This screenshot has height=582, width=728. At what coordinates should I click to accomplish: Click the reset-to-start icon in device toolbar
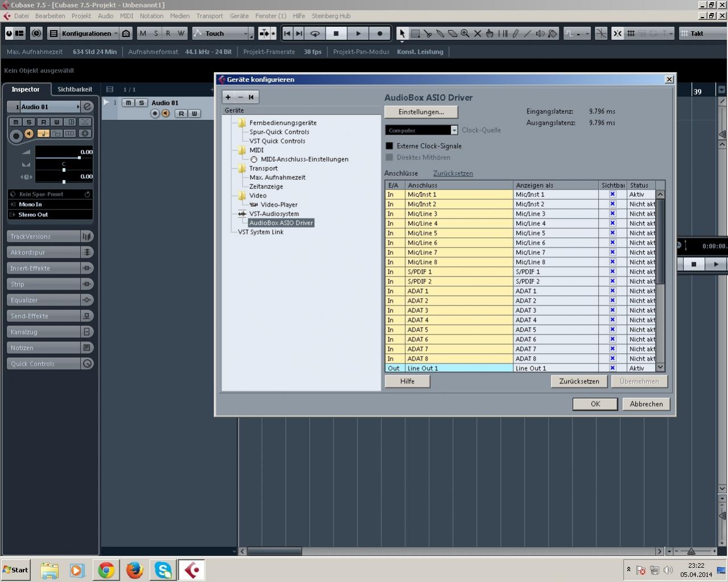point(252,97)
